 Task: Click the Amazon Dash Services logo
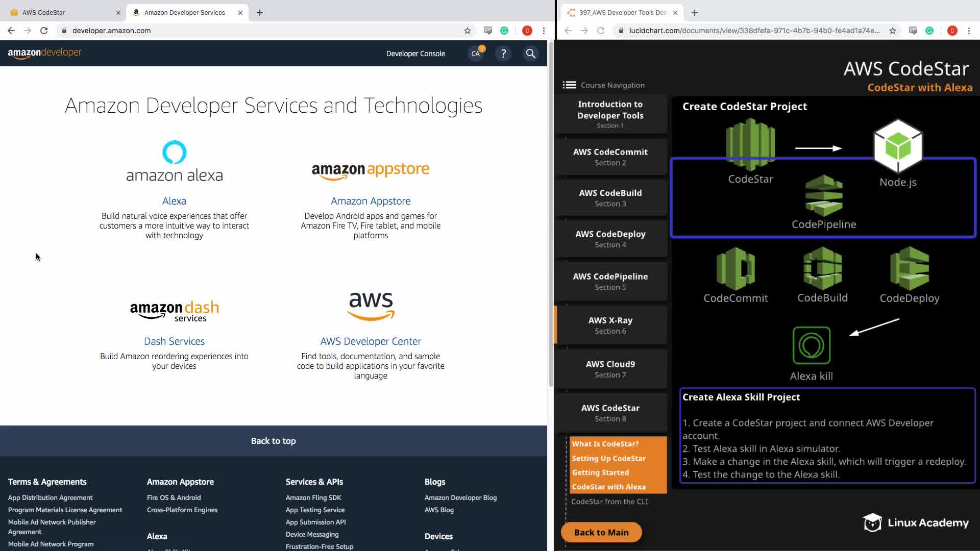pos(174,310)
